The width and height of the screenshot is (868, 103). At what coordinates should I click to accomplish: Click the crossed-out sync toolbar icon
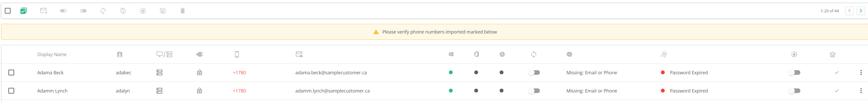(123, 11)
